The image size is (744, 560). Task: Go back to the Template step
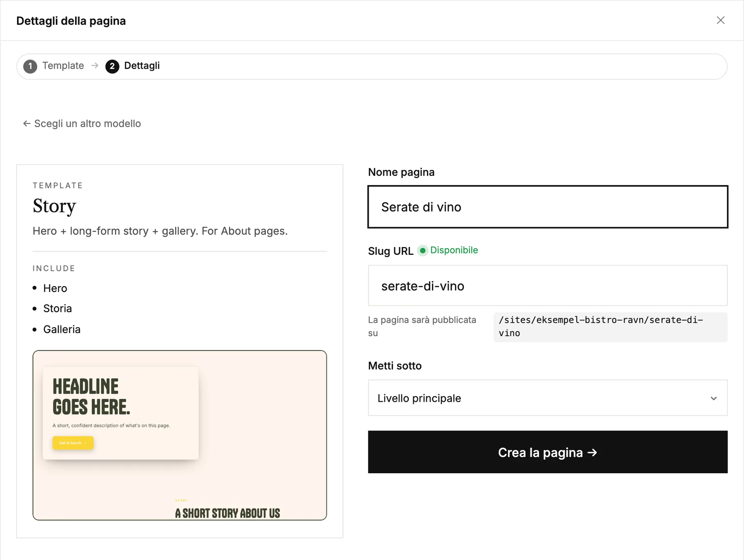pos(54,66)
